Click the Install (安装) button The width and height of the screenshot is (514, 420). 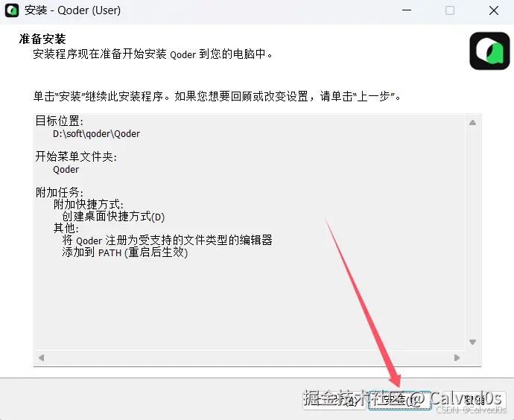pos(399,401)
